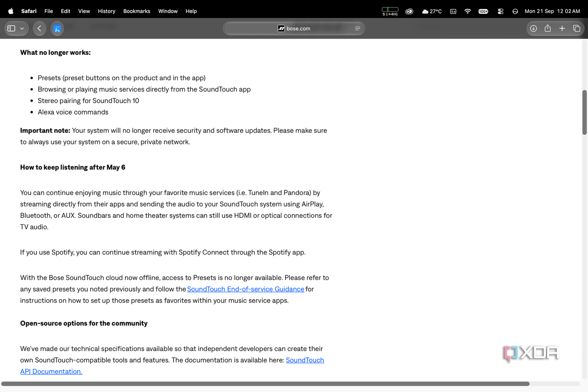Open the Edit menu
The height and width of the screenshot is (392, 588).
coord(66,11)
